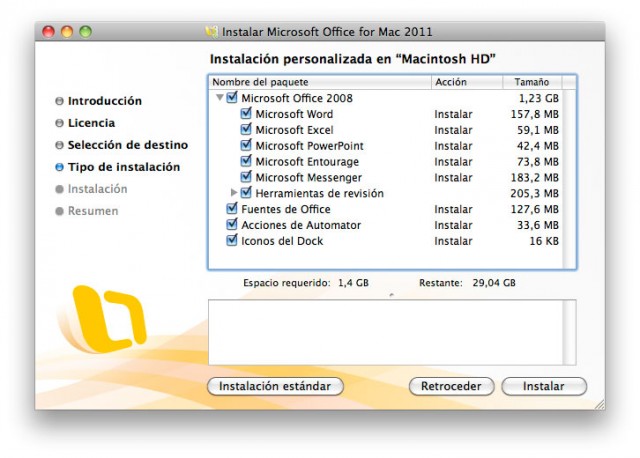Click the gray Resumen step bullet
The height and width of the screenshot is (458, 640).
[x=59, y=211]
